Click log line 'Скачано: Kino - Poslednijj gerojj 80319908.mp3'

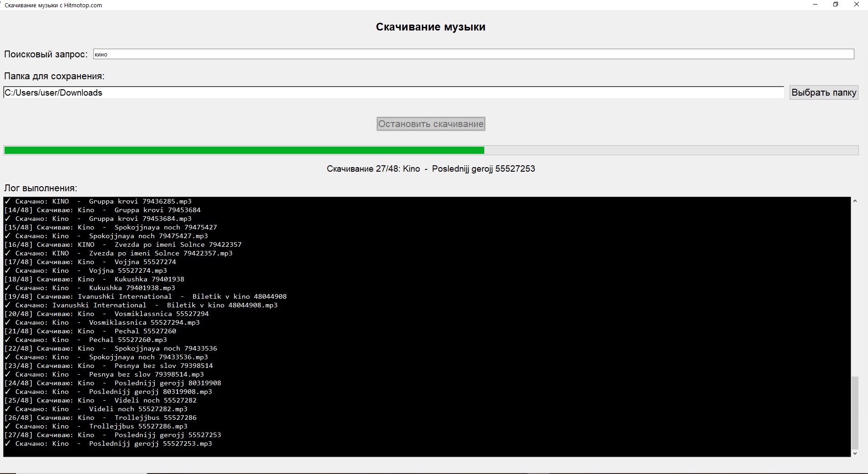point(108,392)
